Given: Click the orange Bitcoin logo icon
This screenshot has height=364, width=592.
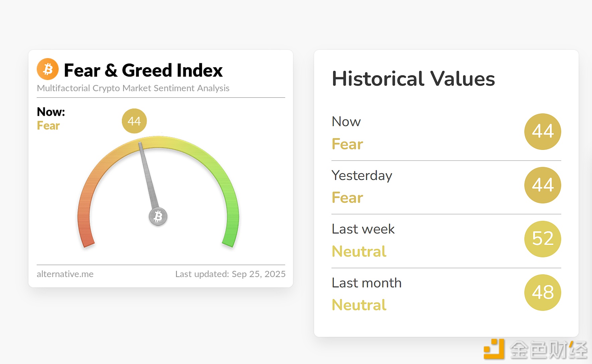Looking at the screenshot, I should (48, 69).
